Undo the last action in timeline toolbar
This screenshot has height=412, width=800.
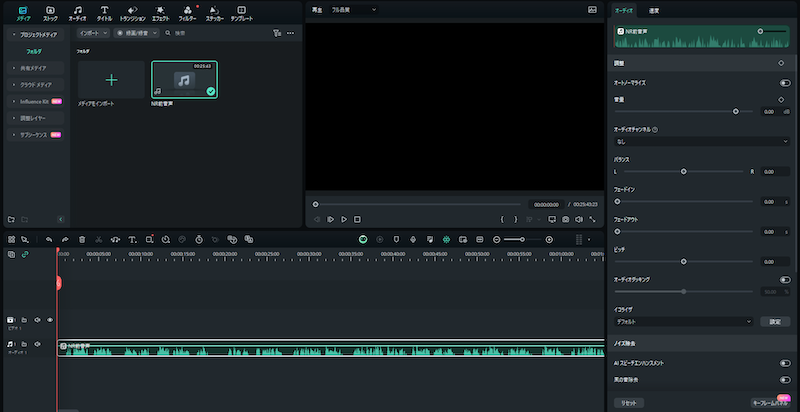[49, 239]
